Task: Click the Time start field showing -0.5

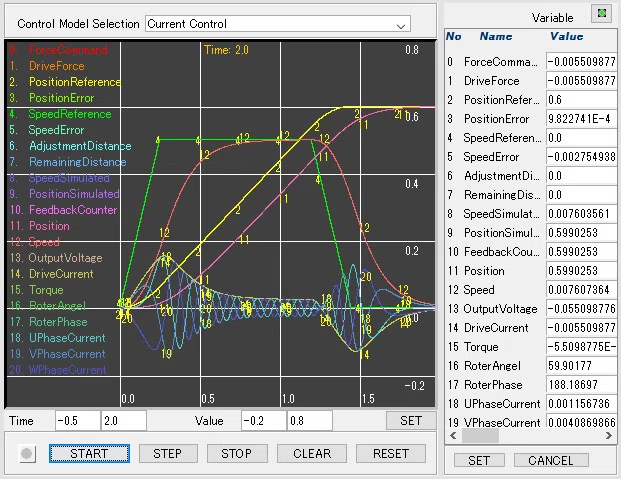Action: (x=78, y=420)
